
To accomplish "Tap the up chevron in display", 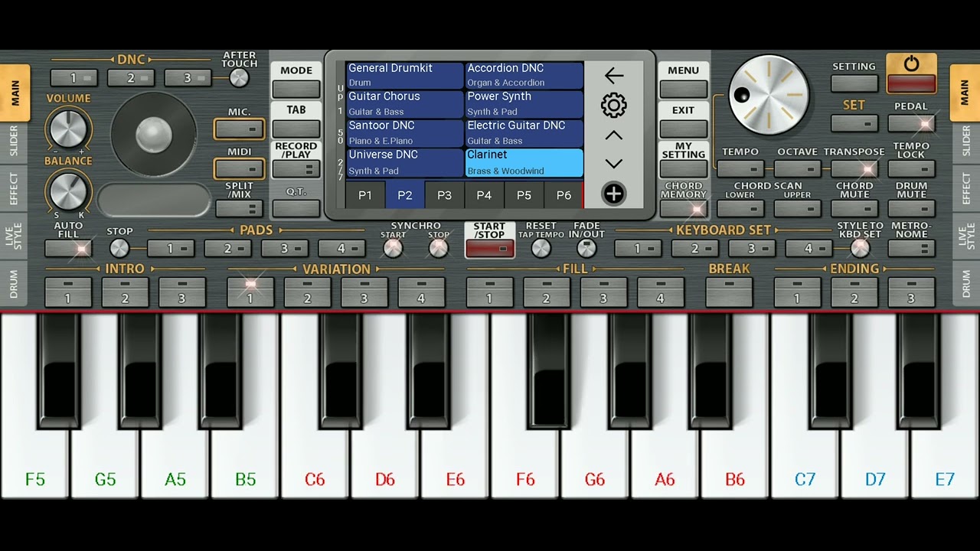I will coord(614,135).
